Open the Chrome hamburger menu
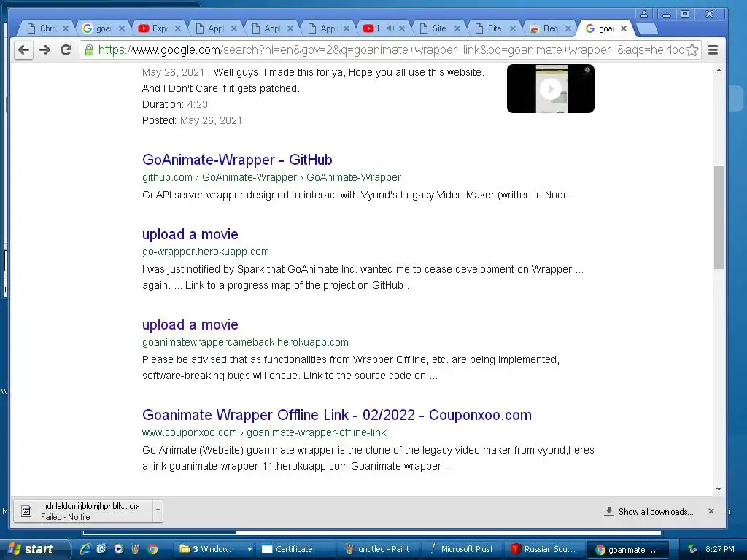 point(713,50)
